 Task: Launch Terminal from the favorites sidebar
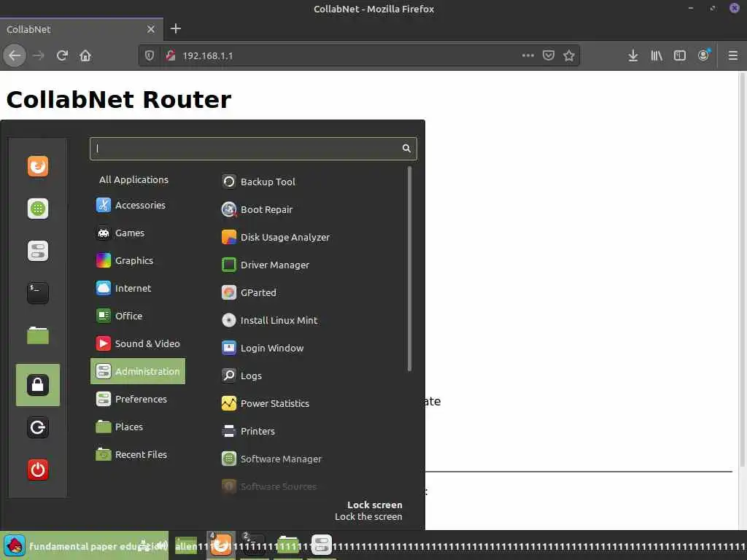[38, 293]
